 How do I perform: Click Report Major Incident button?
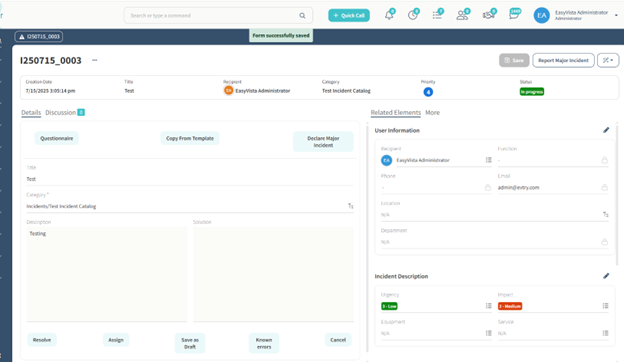563,60
